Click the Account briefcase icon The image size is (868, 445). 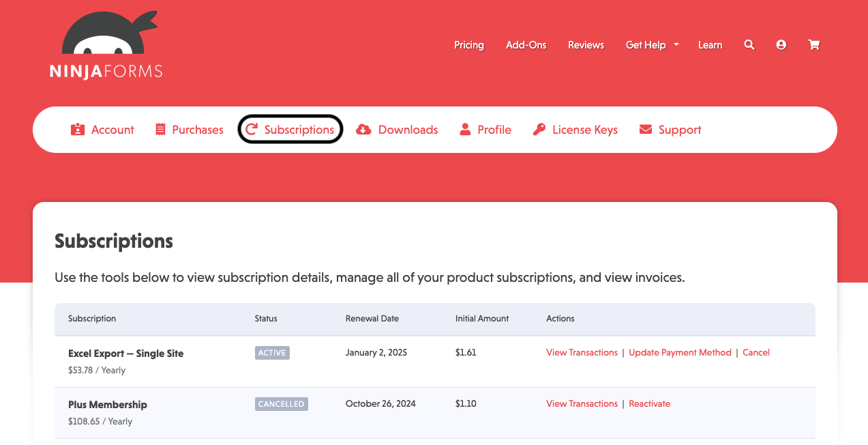[78, 129]
